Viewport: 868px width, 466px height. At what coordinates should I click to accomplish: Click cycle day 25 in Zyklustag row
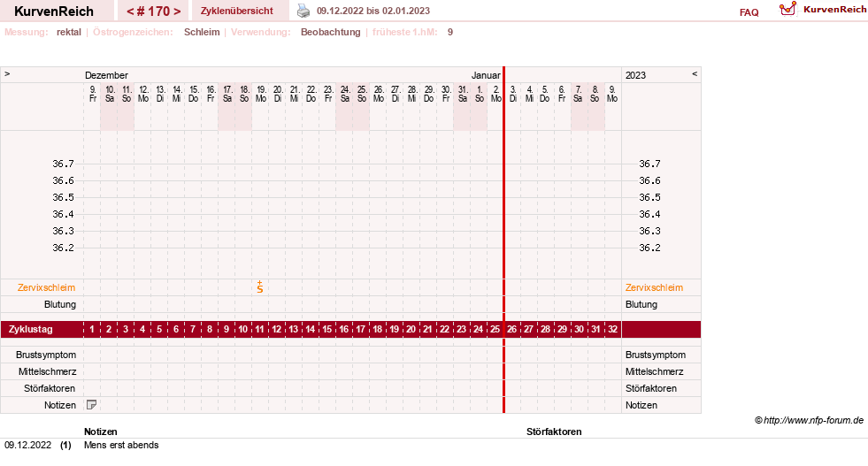[x=495, y=329]
